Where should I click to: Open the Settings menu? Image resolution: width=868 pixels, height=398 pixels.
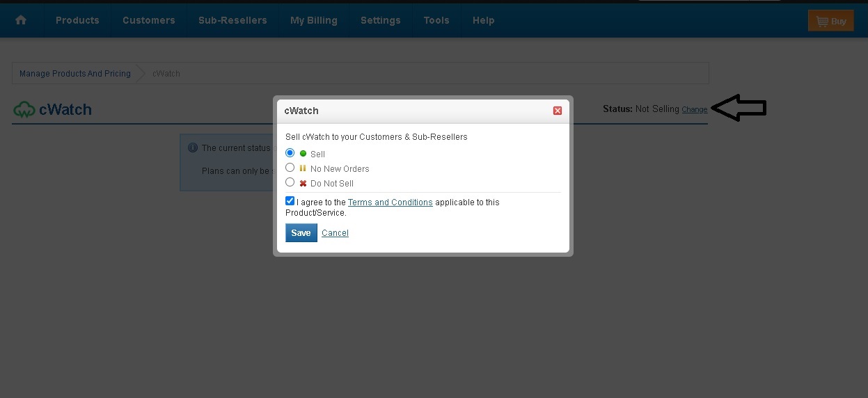(381, 20)
